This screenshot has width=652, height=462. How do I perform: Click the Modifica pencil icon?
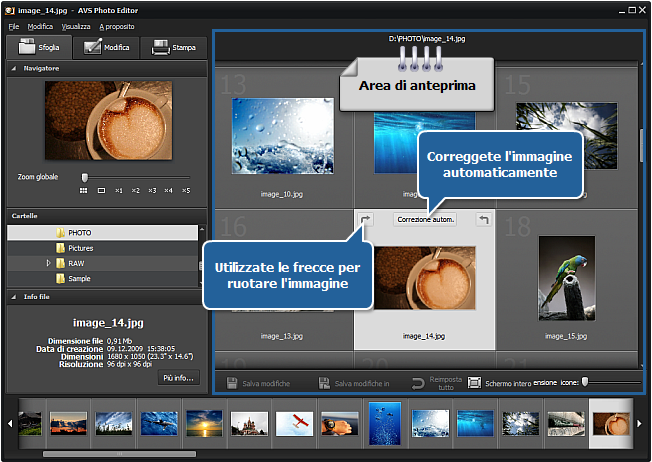tap(93, 46)
